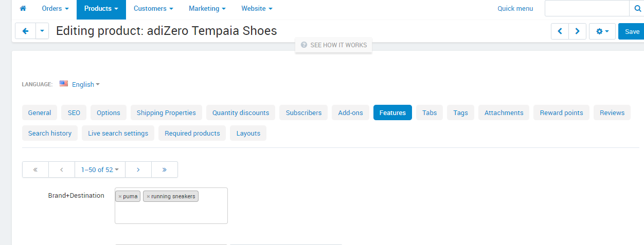Open the 1–50 of 52 page selector
Viewport: 644px width, 245px height.
tap(100, 169)
